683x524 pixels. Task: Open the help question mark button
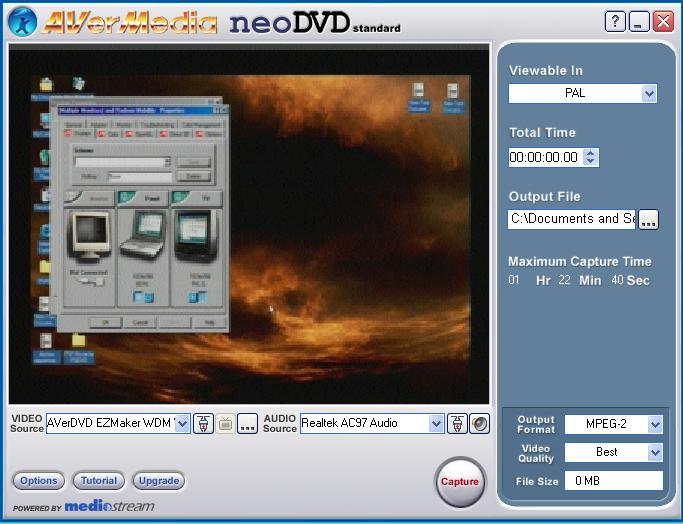pyautogui.click(x=615, y=21)
